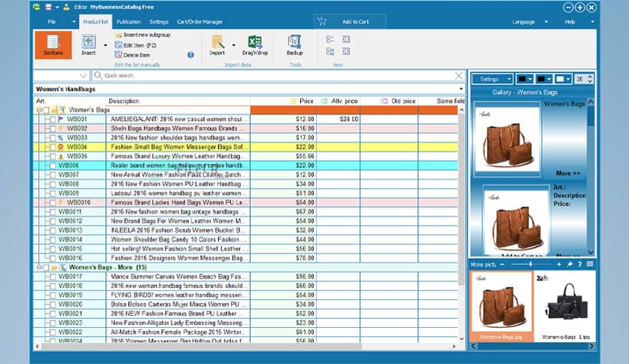Zoom in More picts with plus
The width and height of the screenshot is (629, 364).
tap(559, 264)
